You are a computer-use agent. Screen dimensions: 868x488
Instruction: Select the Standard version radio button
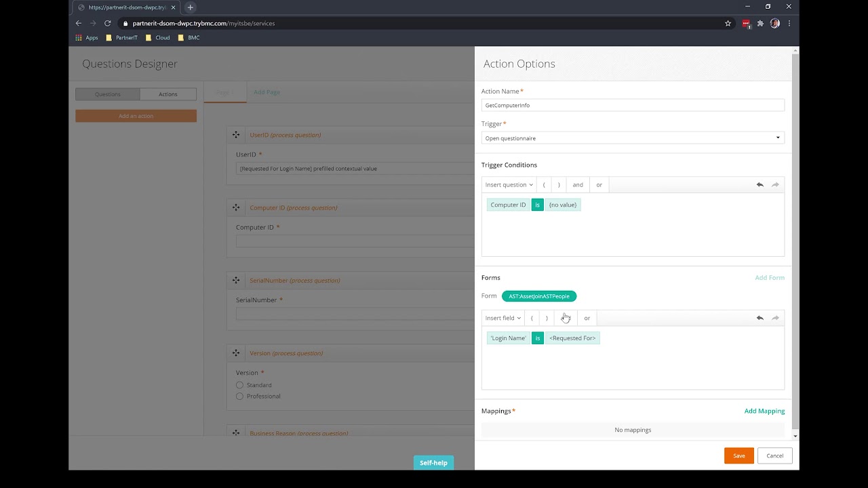[x=239, y=385]
